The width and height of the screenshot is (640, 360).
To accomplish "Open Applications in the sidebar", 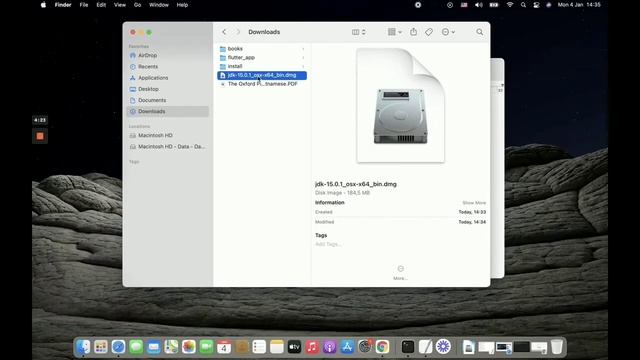I will pyautogui.click(x=168, y=78).
